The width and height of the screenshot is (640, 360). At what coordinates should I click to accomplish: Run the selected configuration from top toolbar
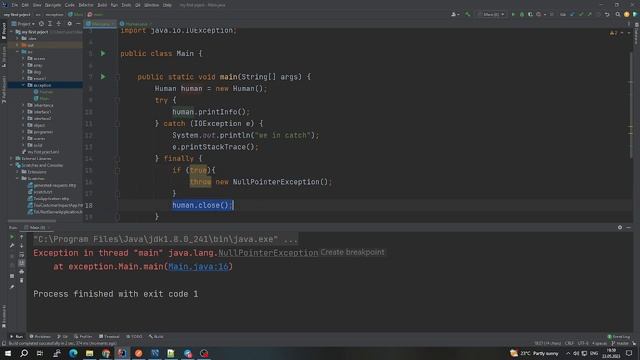[513, 14]
